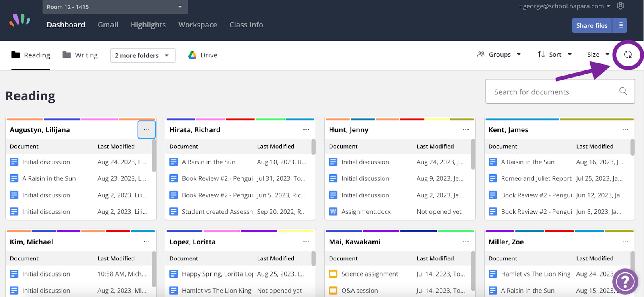Click the Share files button
This screenshot has height=297, width=644.
592,25
